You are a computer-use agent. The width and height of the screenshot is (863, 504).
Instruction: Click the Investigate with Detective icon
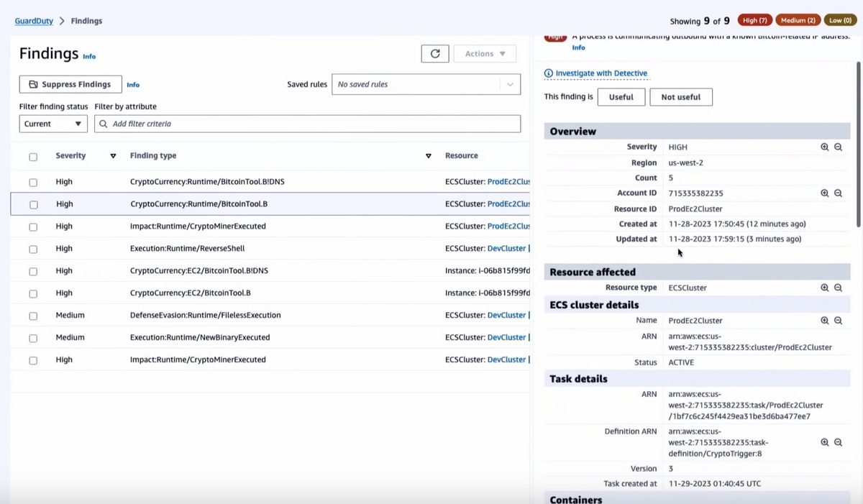pyautogui.click(x=549, y=73)
